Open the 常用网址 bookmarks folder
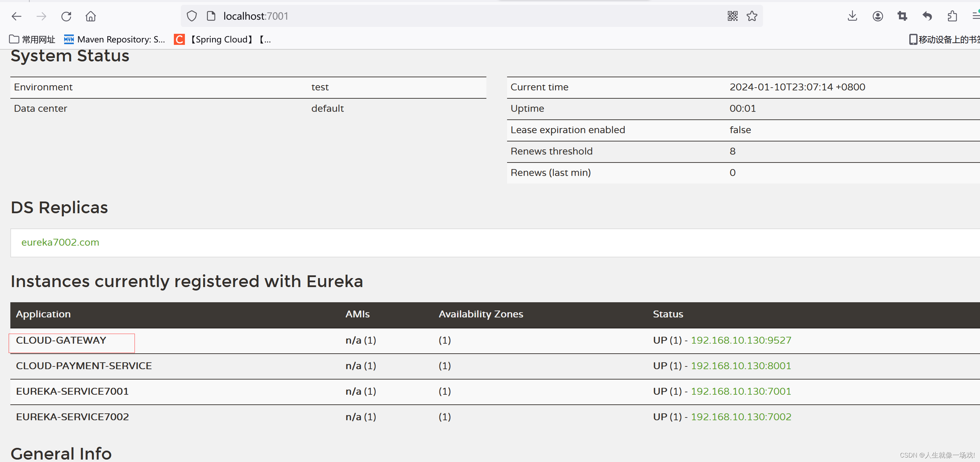 (x=32, y=39)
